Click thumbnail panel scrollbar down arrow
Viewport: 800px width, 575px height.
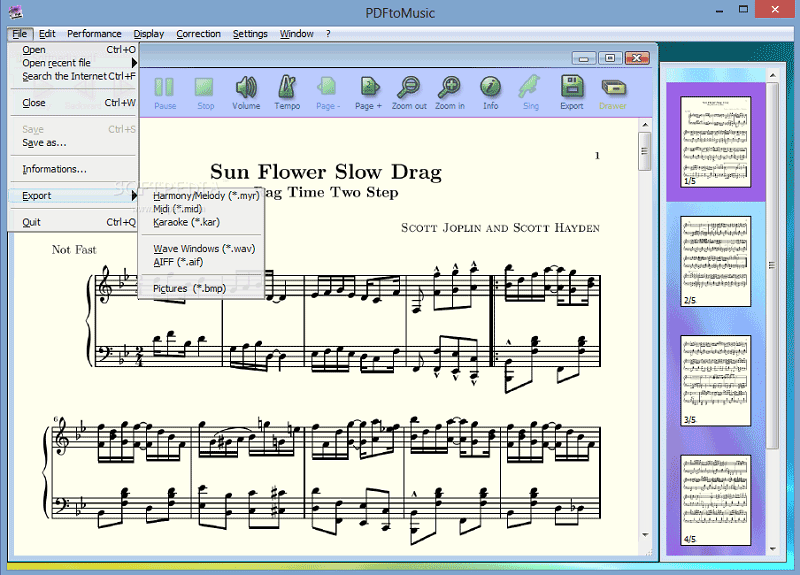pos(772,548)
